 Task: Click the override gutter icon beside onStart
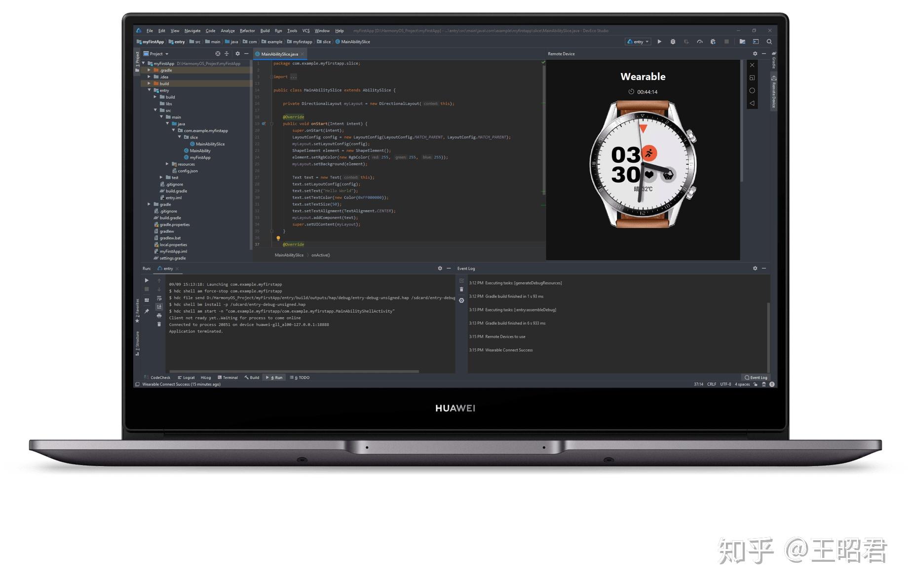pyautogui.click(x=264, y=124)
